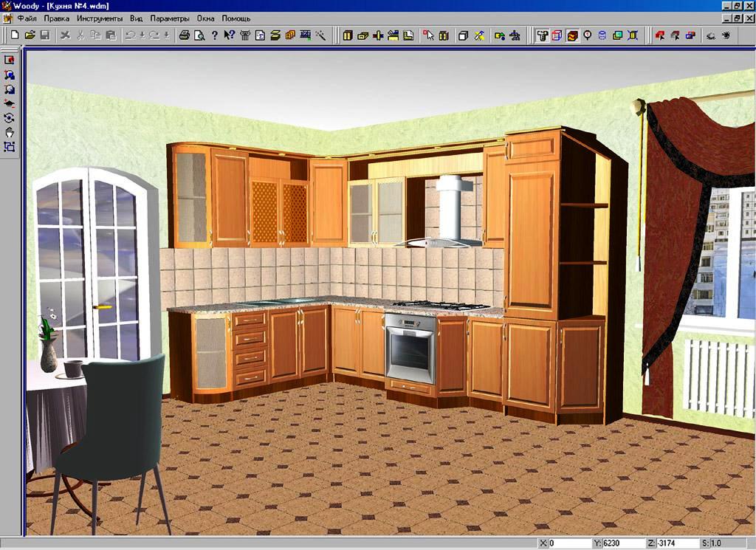Click the context help arrow-question icon
Viewport: 756px width, 550px height.
(230, 35)
